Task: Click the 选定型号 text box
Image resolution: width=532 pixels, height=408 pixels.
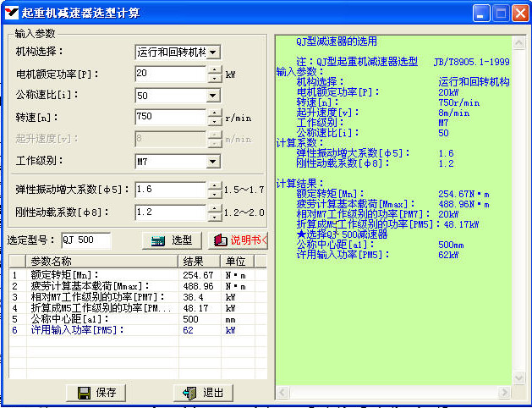Action: pyautogui.click(x=85, y=241)
